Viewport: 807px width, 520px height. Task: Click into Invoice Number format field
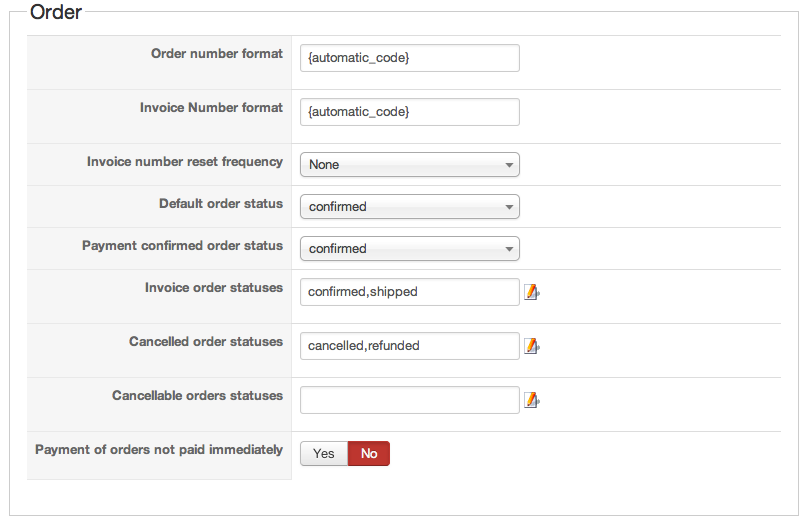click(x=410, y=112)
